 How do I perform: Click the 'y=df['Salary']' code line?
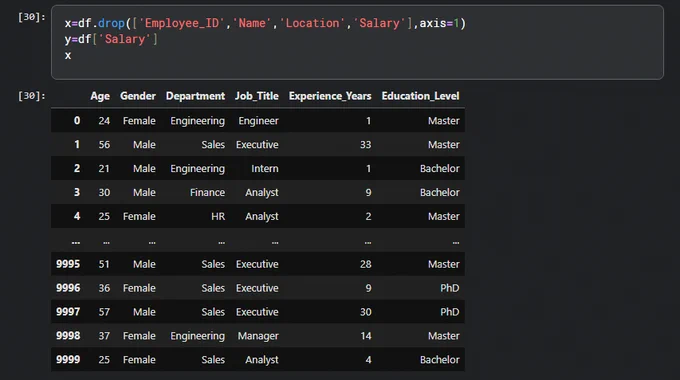pyautogui.click(x=111, y=39)
